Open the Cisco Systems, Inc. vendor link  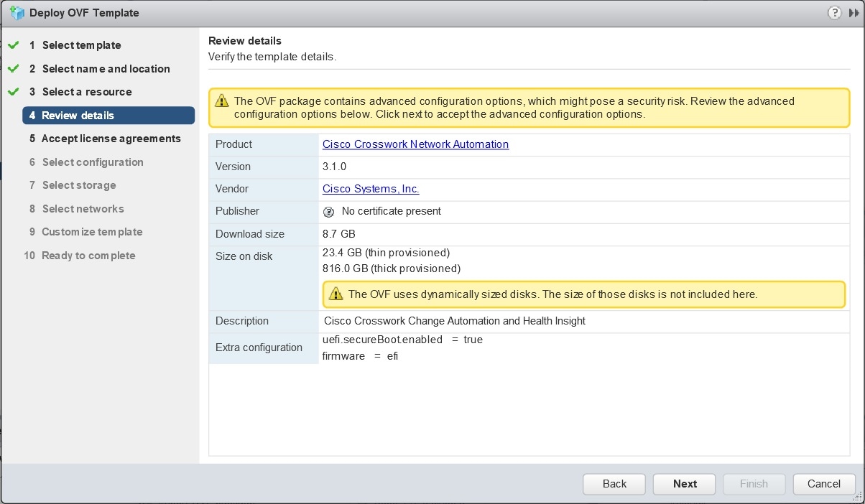click(x=371, y=189)
